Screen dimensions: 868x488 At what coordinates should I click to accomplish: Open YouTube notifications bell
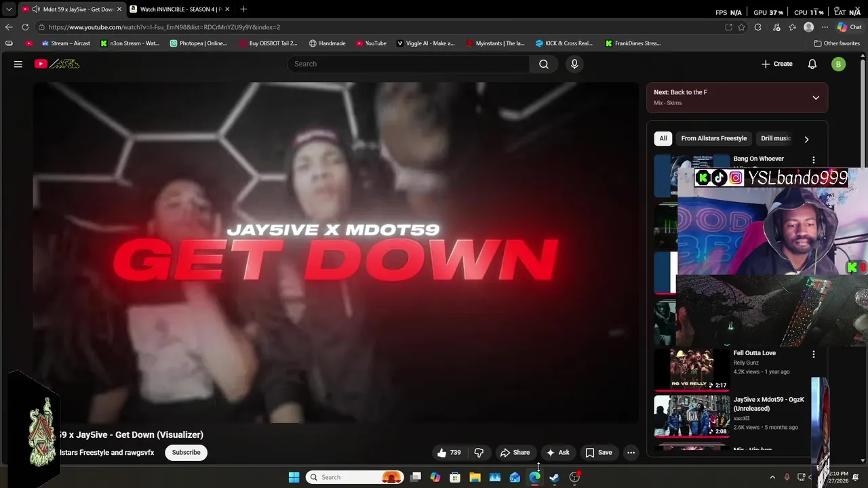click(x=812, y=64)
